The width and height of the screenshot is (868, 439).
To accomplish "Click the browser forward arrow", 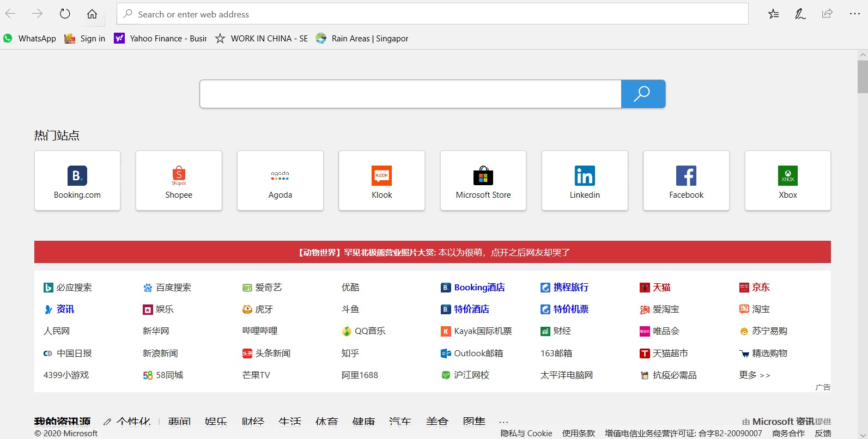I will (37, 14).
